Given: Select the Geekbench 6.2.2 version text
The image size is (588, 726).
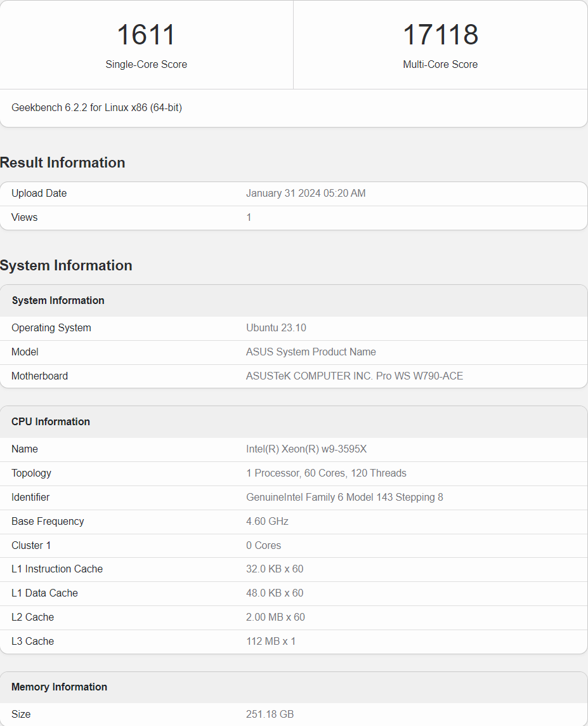Looking at the screenshot, I should pos(96,108).
